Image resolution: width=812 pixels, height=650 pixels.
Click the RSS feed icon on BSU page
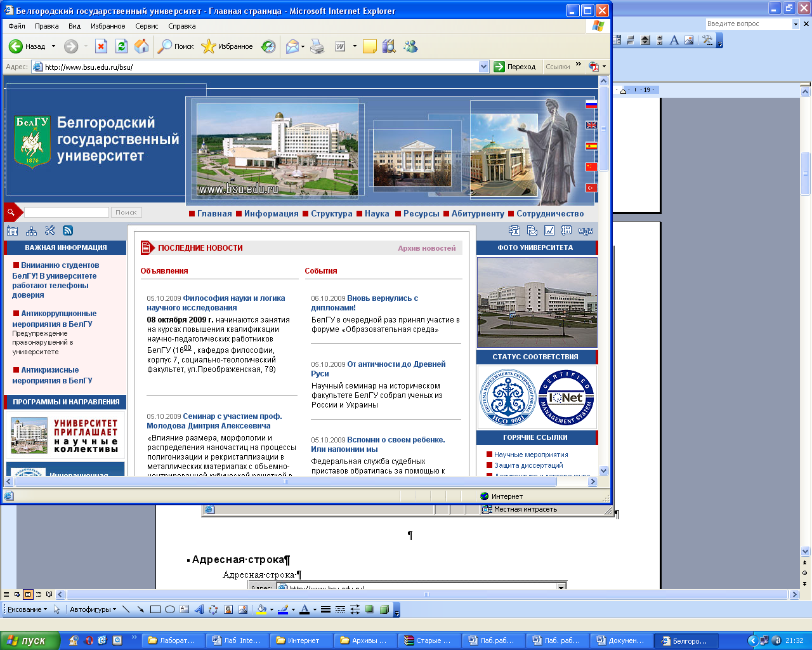coord(68,230)
